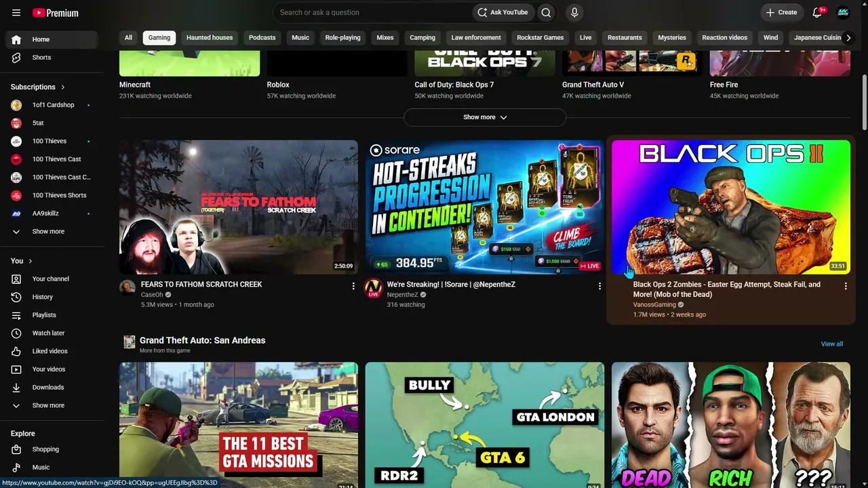Click the We're Streaking video title
The image size is (868, 488).
(x=451, y=285)
